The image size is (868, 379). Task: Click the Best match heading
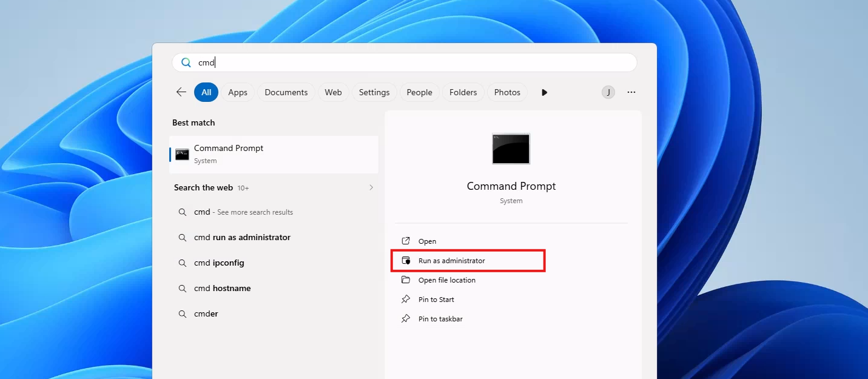pos(193,122)
